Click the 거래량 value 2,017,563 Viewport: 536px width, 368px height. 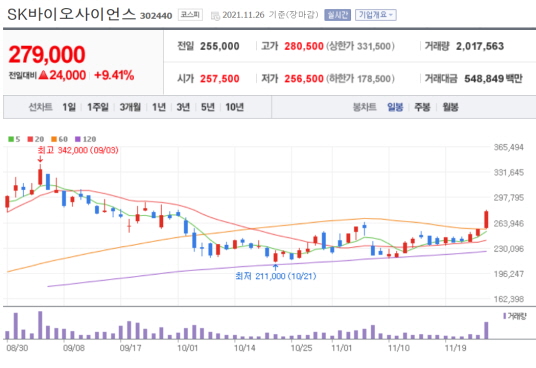(480, 46)
